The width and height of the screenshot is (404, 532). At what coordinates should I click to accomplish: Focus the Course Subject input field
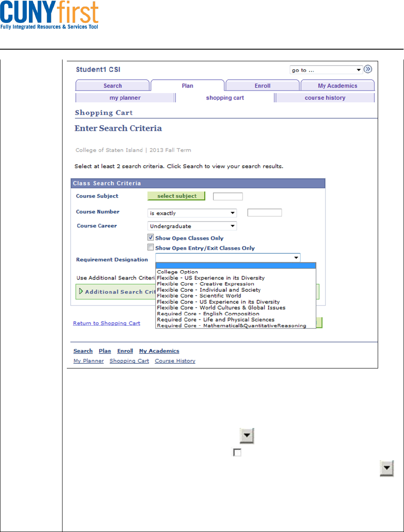point(228,196)
